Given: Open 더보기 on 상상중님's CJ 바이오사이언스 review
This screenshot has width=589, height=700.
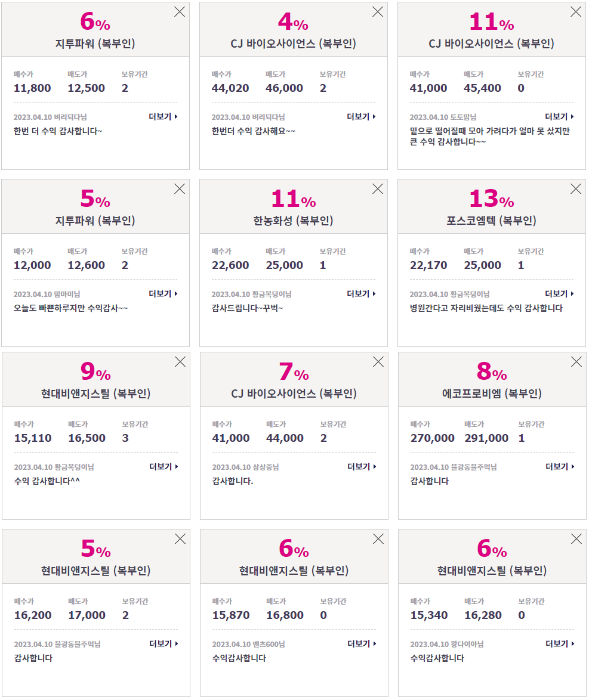Looking at the screenshot, I should (x=362, y=466).
